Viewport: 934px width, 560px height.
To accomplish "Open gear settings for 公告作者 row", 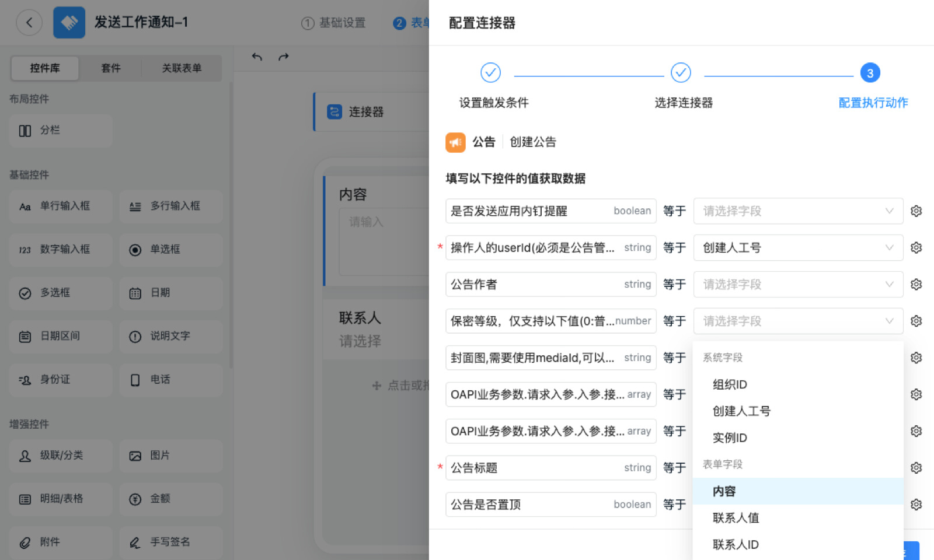I will [x=916, y=284].
